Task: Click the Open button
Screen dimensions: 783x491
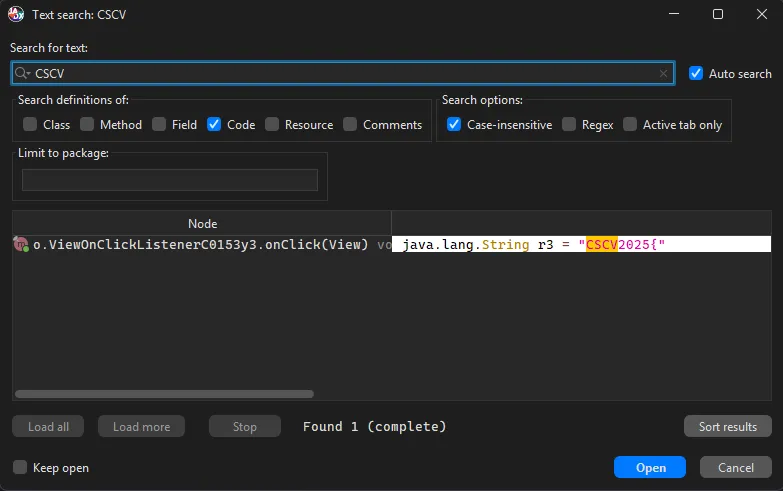Action: point(650,468)
